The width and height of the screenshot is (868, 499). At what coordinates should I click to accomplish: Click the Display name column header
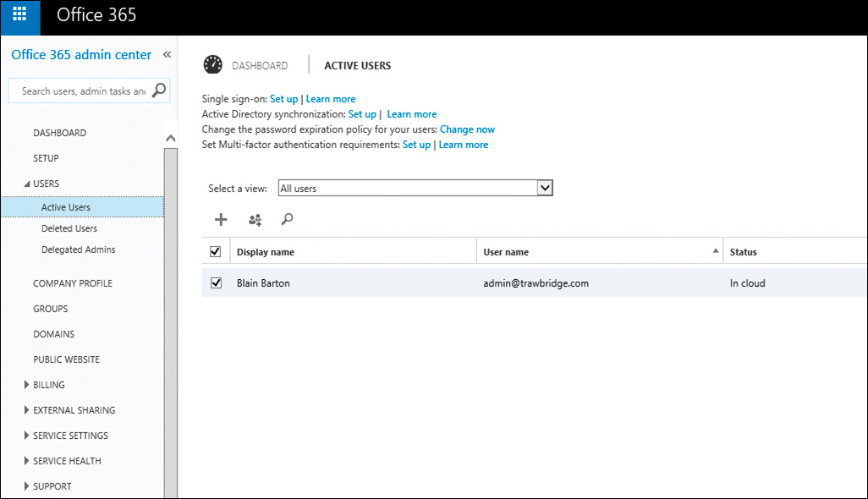pyautogui.click(x=266, y=252)
